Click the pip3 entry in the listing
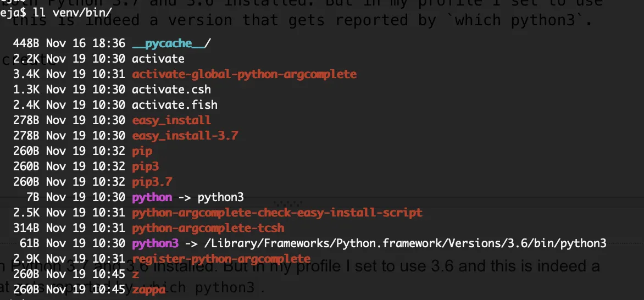The image size is (644, 300). (145, 166)
